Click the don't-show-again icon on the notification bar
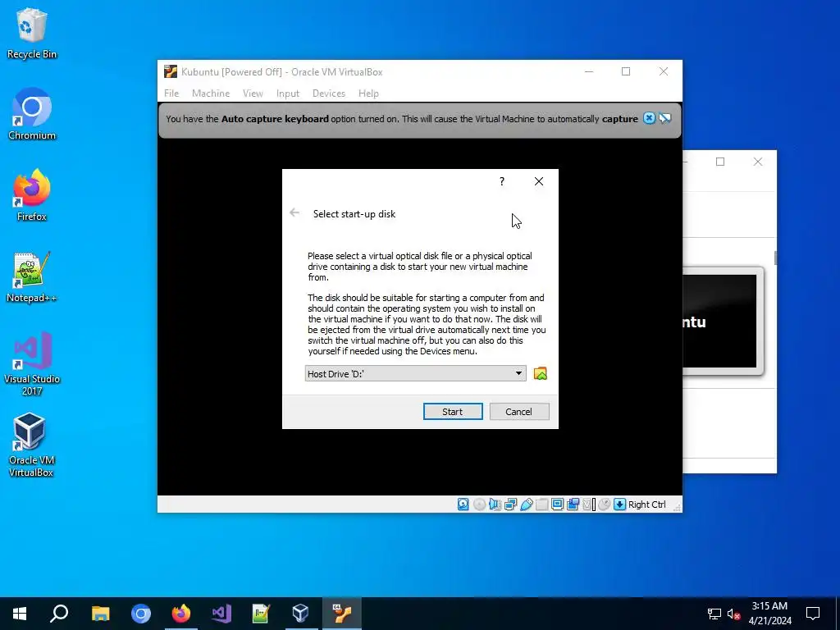 pyautogui.click(x=665, y=118)
